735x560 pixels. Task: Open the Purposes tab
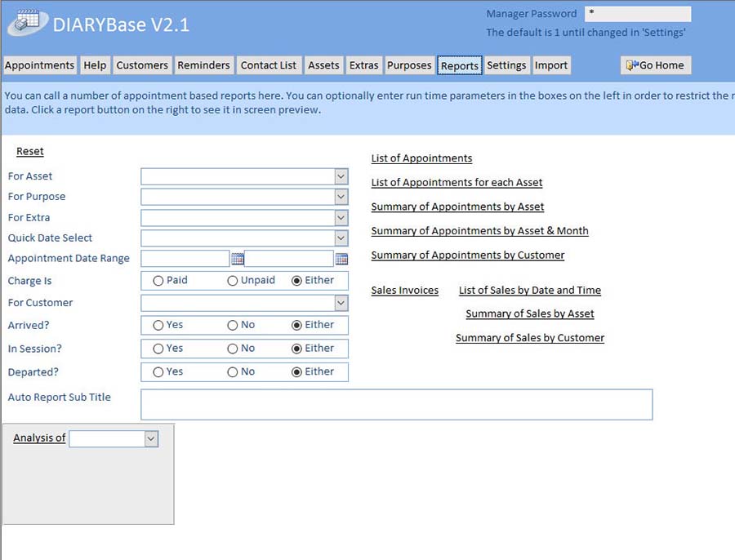pyautogui.click(x=409, y=65)
